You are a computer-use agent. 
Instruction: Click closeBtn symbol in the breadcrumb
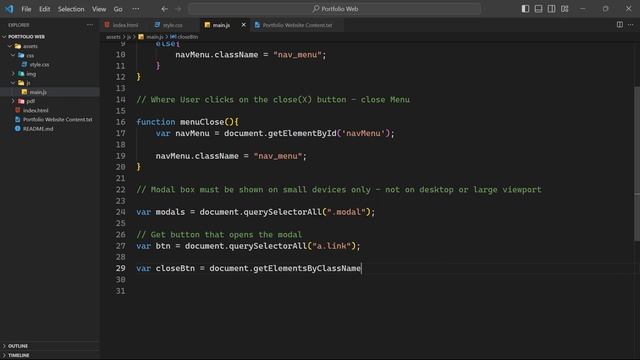pyautogui.click(x=188, y=37)
